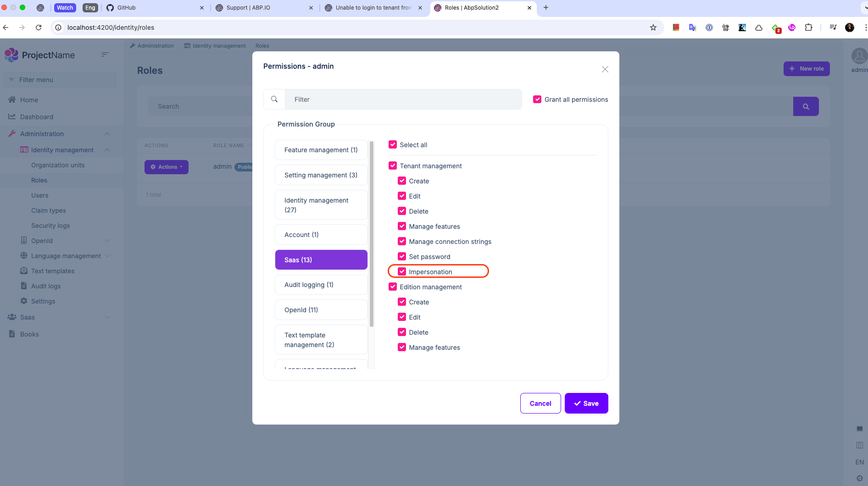Click the sidebar menu collapse icon

[x=105, y=55]
